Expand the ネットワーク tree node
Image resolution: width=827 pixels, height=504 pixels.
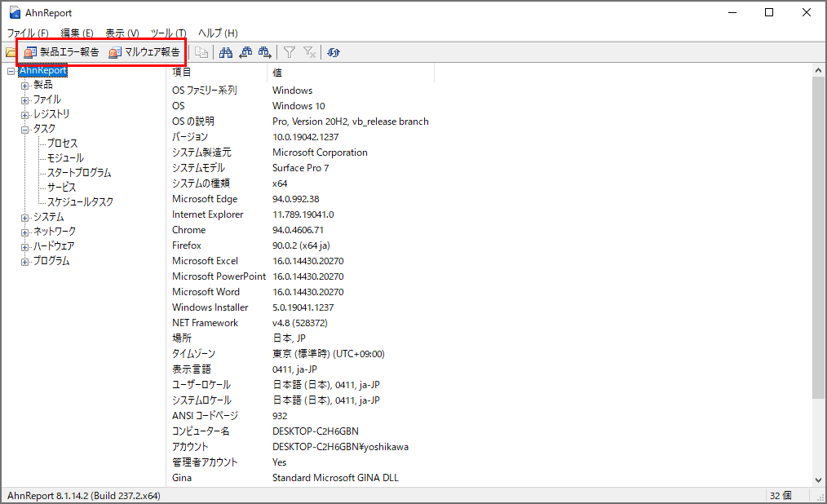point(24,232)
